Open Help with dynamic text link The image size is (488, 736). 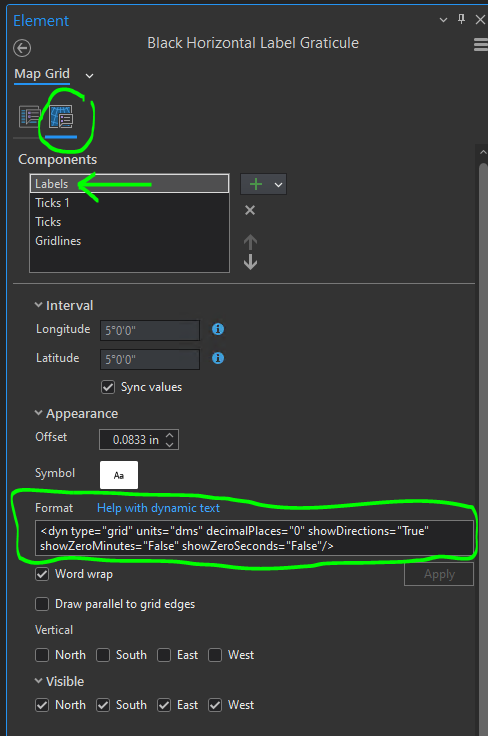tap(158, 508)
